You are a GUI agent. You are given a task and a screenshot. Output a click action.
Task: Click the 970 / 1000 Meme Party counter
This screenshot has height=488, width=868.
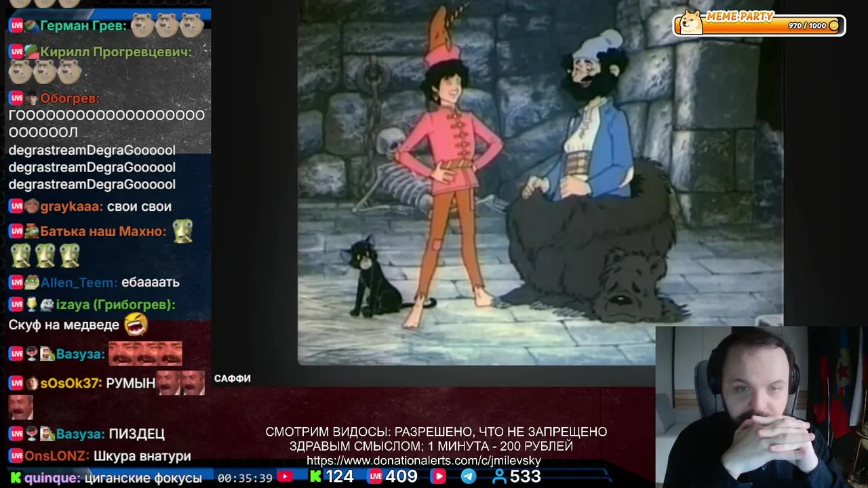click(807, 26)
